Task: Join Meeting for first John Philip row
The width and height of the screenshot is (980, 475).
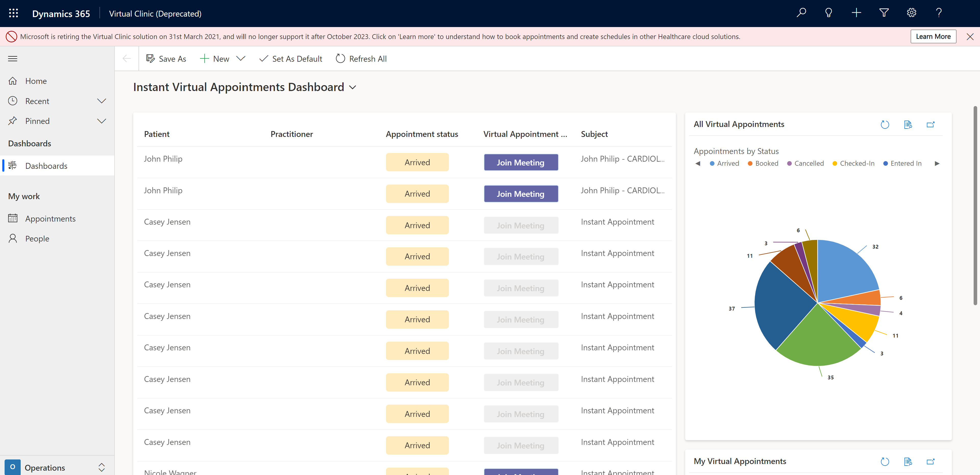Action: [x=520, y=162]
